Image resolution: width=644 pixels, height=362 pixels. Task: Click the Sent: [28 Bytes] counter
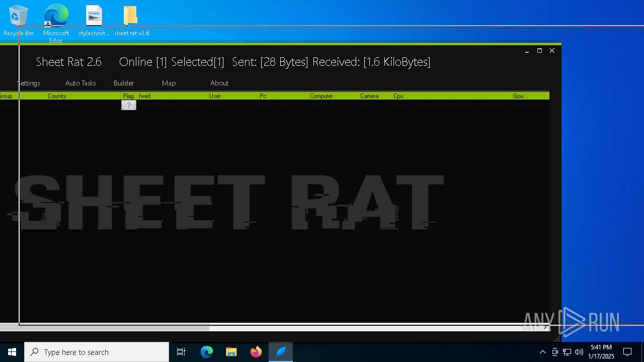tap(270, 62)
